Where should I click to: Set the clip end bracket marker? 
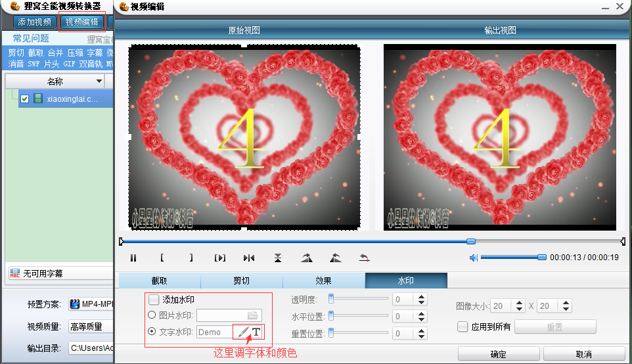point(191,258)
